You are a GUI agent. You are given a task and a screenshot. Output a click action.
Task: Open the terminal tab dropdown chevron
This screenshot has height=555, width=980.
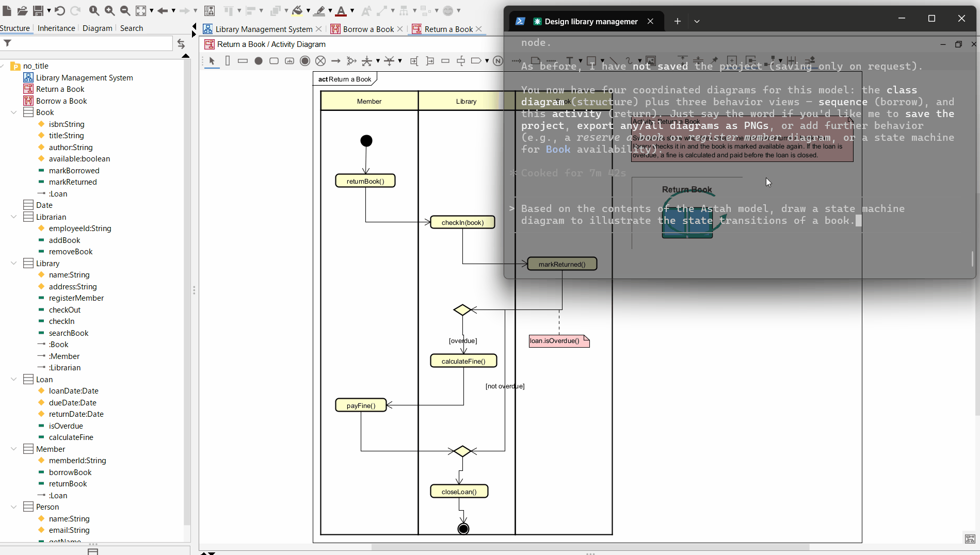tap(697, 21)
